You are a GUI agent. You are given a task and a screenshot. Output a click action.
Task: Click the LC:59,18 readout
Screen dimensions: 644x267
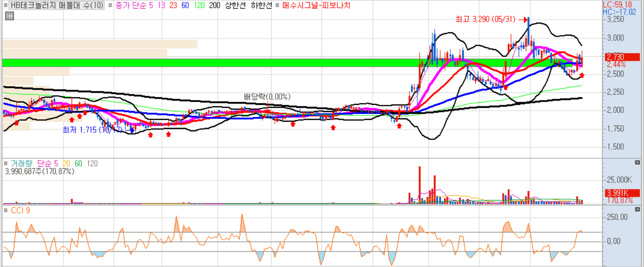point(617,4)
